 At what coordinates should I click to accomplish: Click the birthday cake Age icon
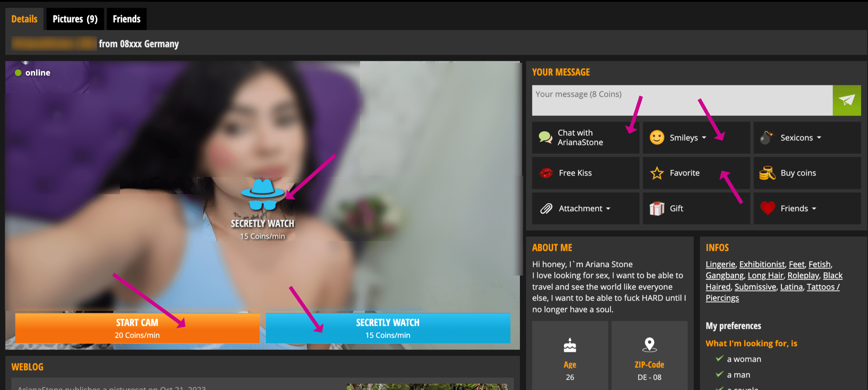570,345
